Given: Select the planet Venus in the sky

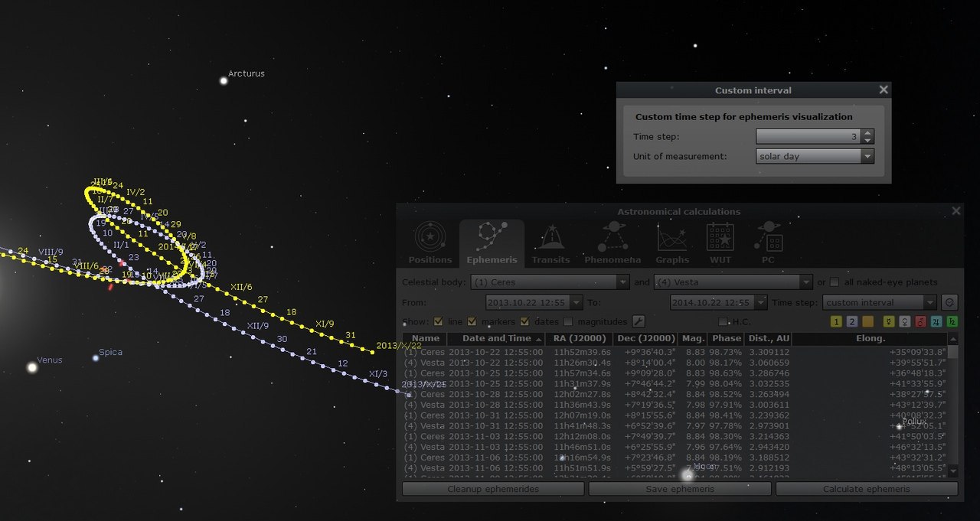Looking at the screenshot, I should (x=32, y=367).
